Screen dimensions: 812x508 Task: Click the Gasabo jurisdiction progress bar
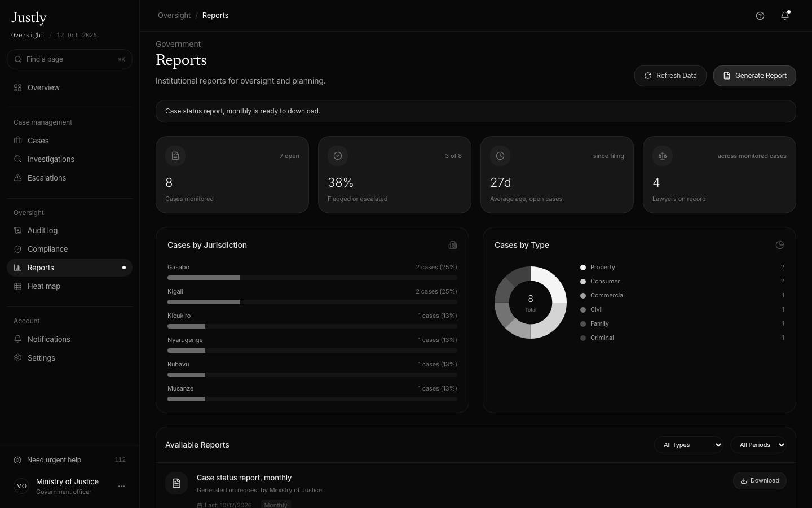click(312, 278)
